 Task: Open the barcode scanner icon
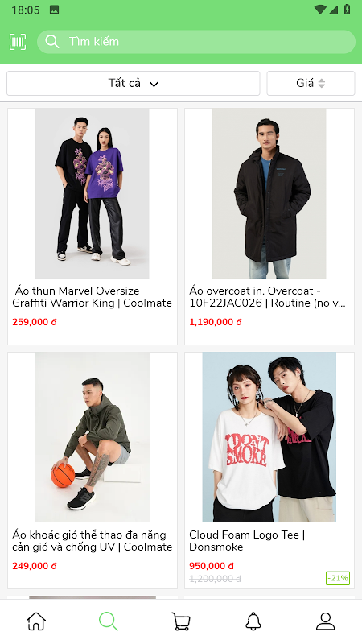tap(18, 42)
